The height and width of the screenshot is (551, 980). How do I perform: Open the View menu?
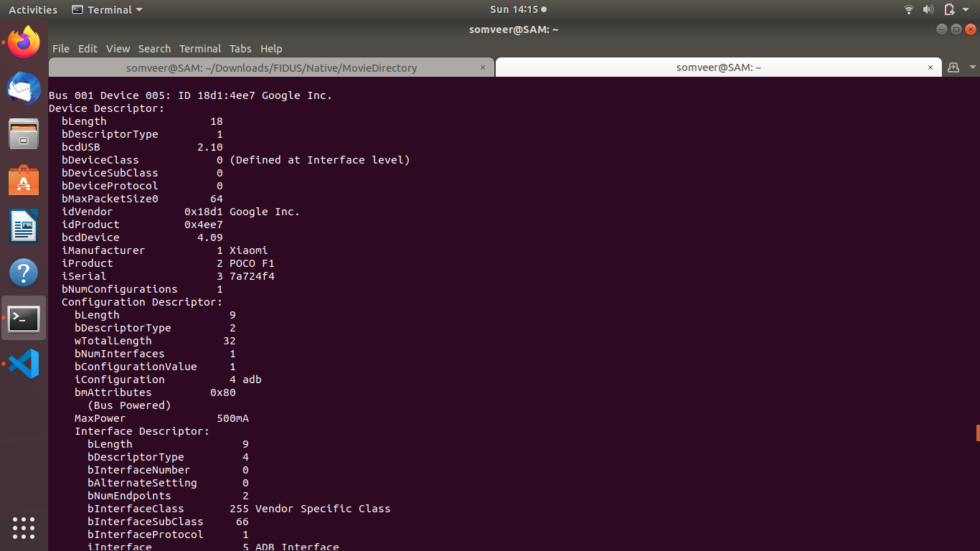pyautogui.click(x=118, y=49)
